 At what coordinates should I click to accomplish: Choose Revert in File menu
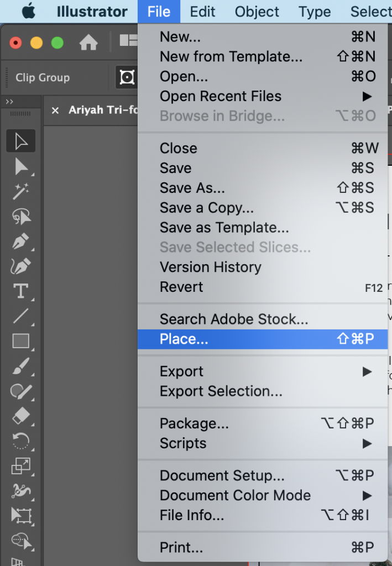click(263, 287)
